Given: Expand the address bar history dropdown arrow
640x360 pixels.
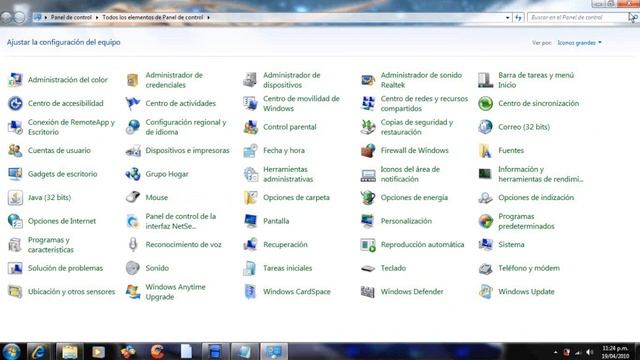Looking at the screenshot, I should click(x=507, y=18).
